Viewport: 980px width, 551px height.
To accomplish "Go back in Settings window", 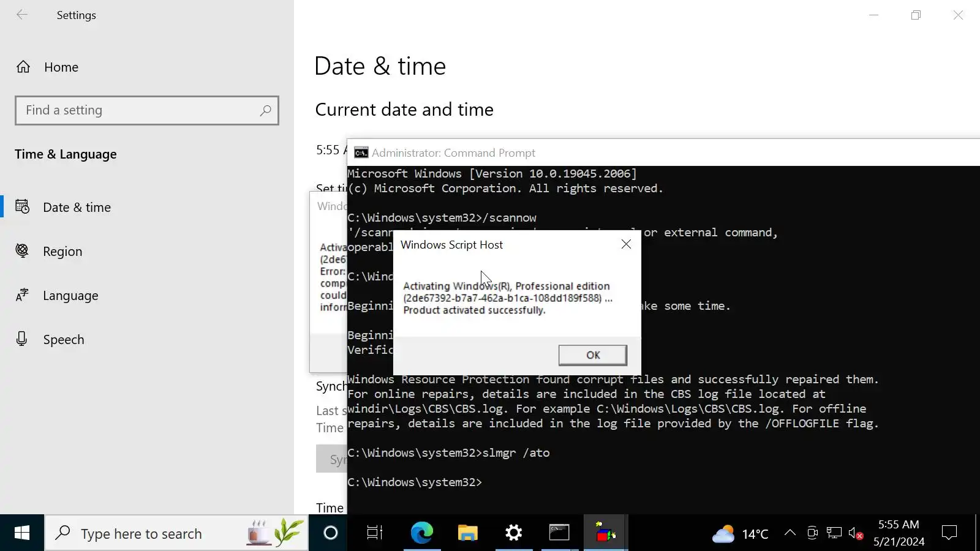I will [x=22, y=15].
